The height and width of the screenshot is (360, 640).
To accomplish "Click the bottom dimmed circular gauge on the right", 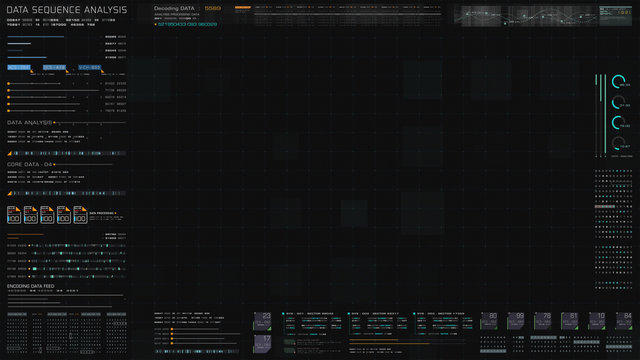I will [x=618, y=143].
